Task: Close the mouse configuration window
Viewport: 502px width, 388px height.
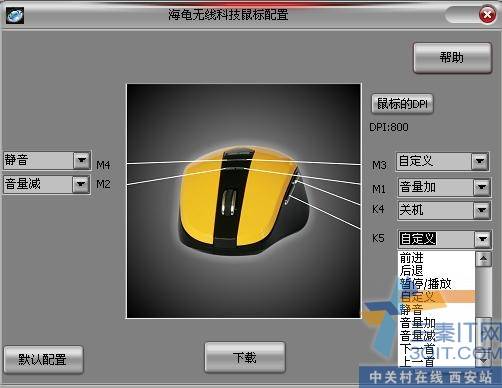Action: [487, 15]
